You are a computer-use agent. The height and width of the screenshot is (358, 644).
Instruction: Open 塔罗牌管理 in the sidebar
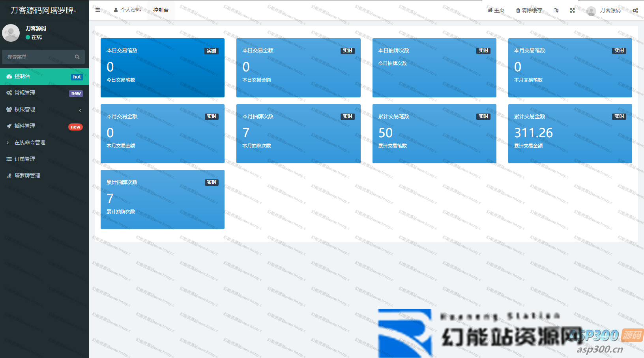point(27,176)
